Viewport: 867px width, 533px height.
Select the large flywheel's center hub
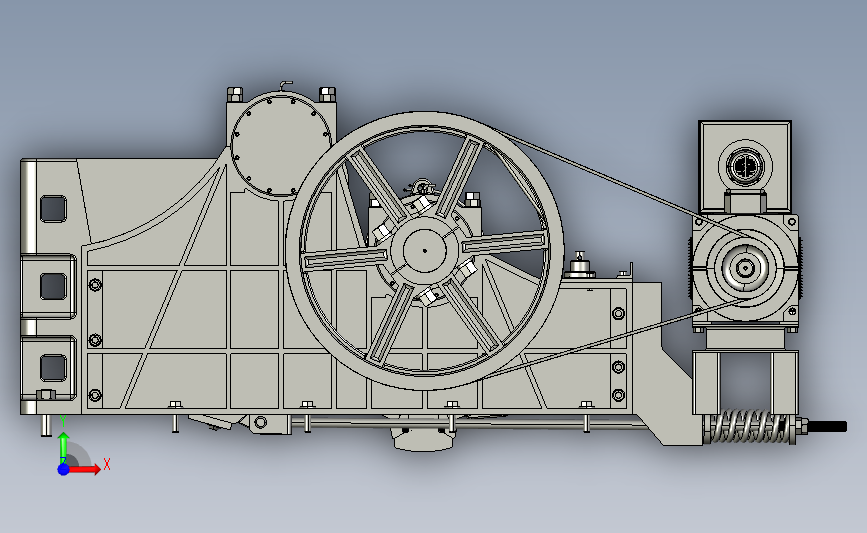(425, 250)
